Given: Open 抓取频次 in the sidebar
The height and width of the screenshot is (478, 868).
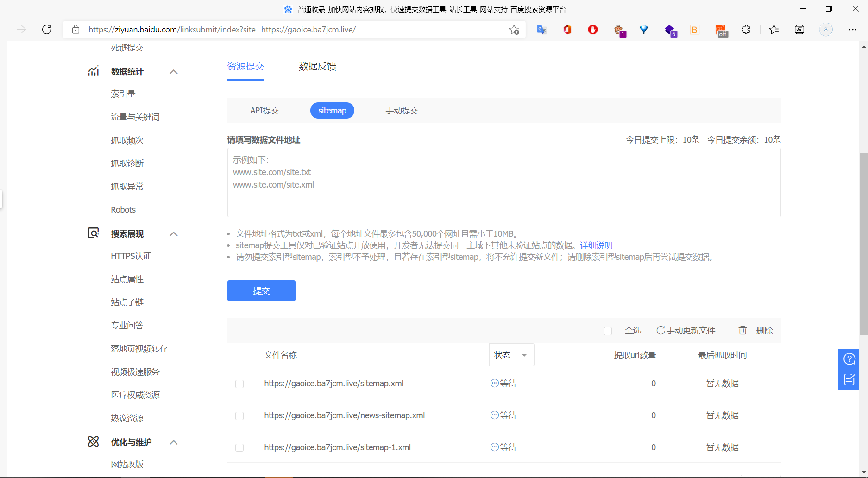Looking at the screenshot, I should [127, 140].
